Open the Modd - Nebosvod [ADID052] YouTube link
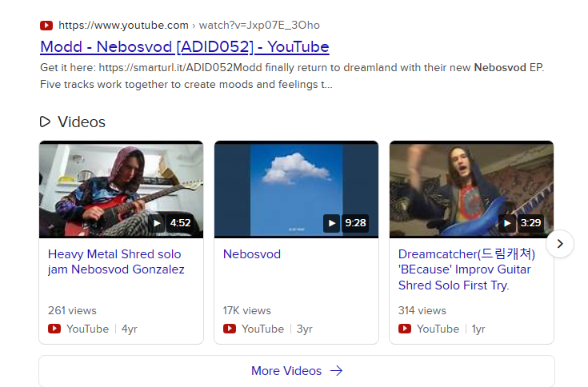The image size is (588, 387). click(x=185, y=47)
